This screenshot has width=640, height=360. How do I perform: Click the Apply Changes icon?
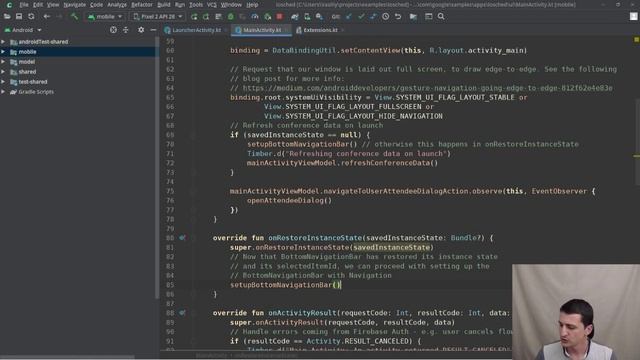206,17
